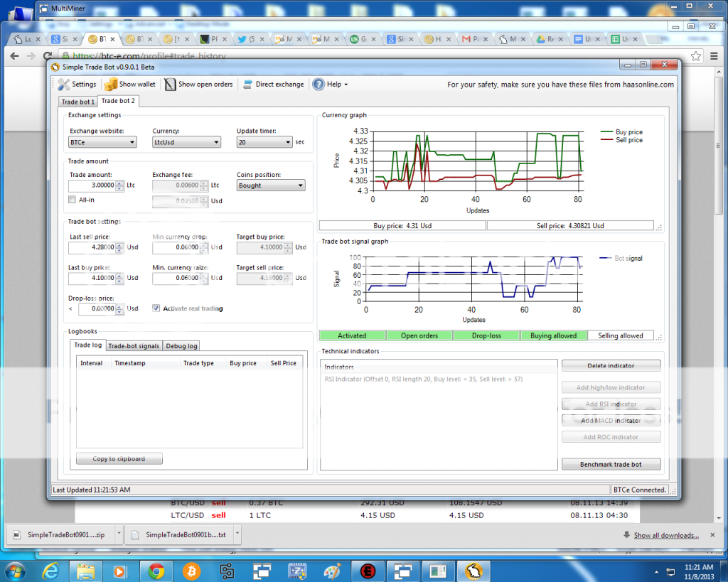
Task: Click the Chrome address bar URL
Action: tap(149, 56)
